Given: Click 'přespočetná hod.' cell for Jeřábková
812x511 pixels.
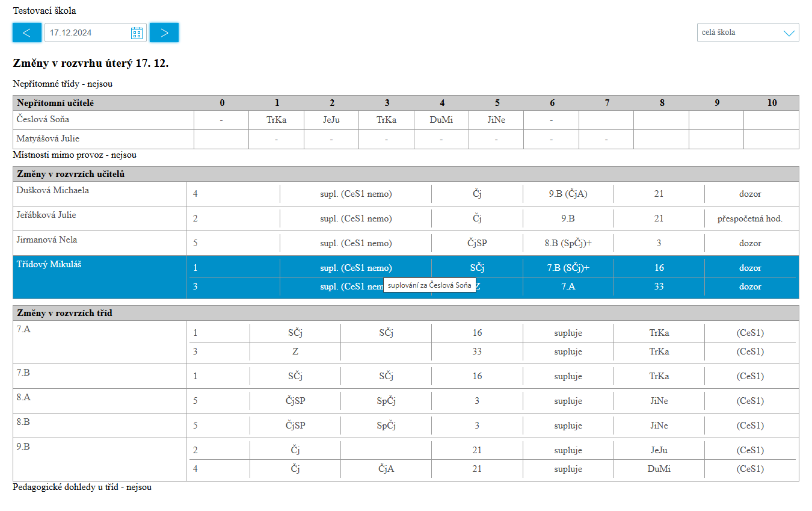Looking at the screenshot, I should [x=750, y=218].
